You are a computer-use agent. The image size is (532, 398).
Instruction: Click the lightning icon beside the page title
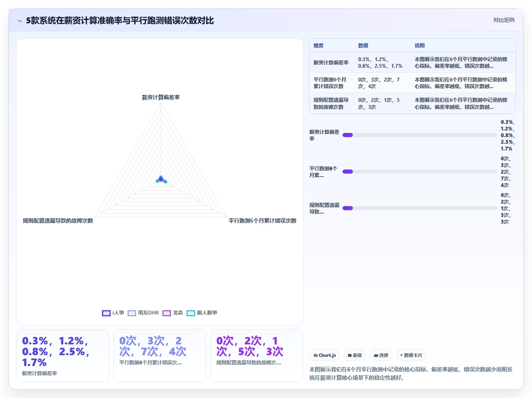(x=20, y=21)
